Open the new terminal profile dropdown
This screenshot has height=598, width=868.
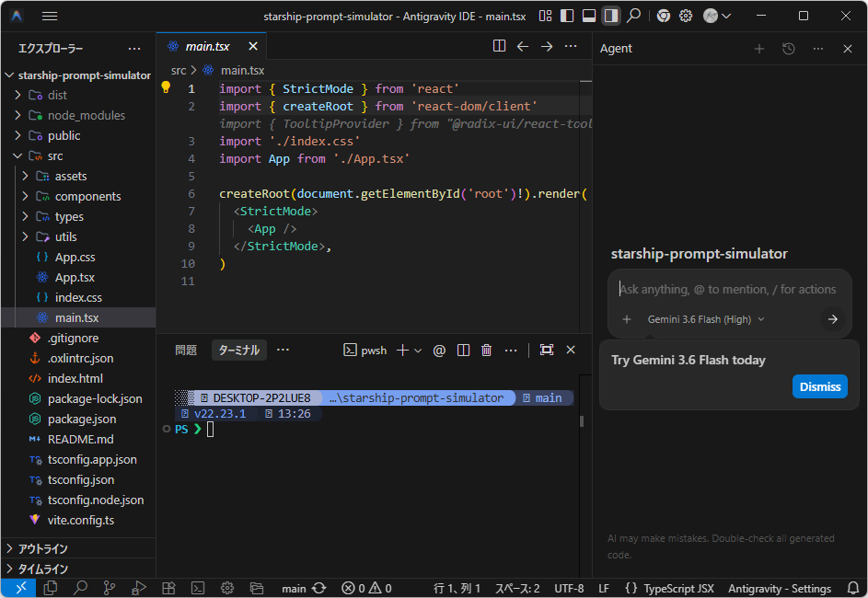coord(418,351)
